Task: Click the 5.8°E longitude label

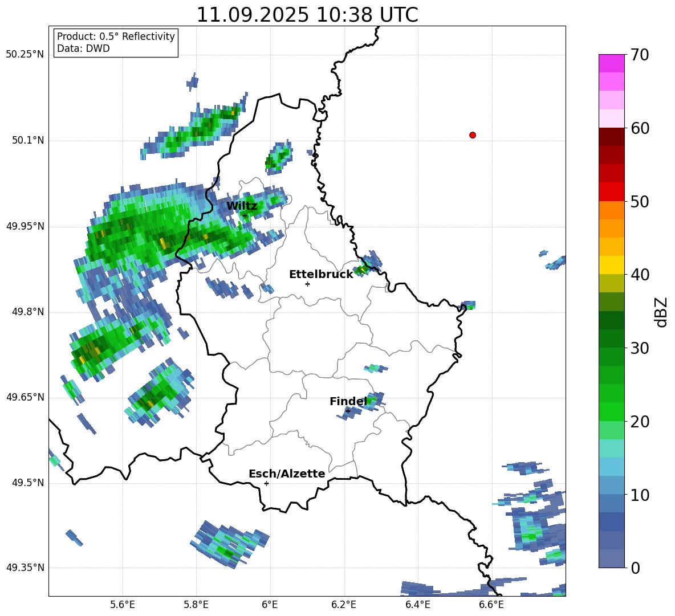Action: 196,605
